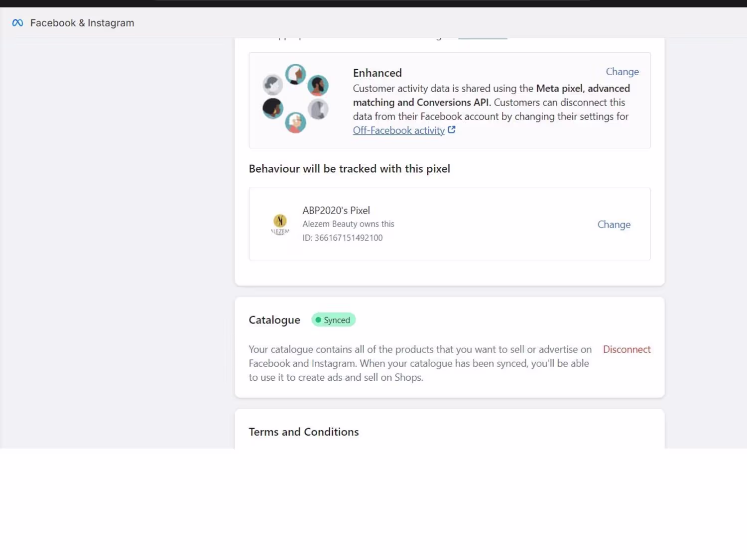Click 'Alezem Beauty owns this' text

348,224
